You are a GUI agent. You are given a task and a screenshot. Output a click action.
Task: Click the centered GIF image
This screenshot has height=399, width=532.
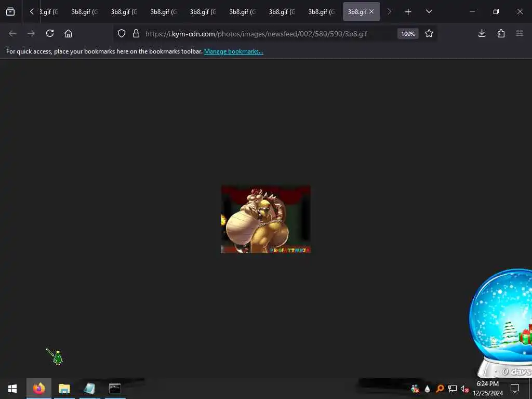[x=265, y=219]
